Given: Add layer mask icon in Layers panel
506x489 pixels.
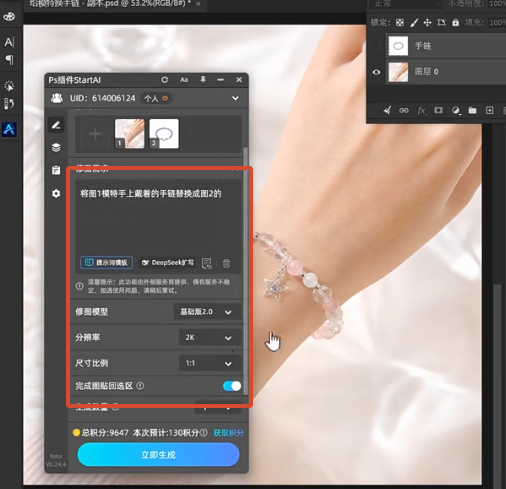Looking at the screenshot, I should pyautogui.click(x=438, y=110).
